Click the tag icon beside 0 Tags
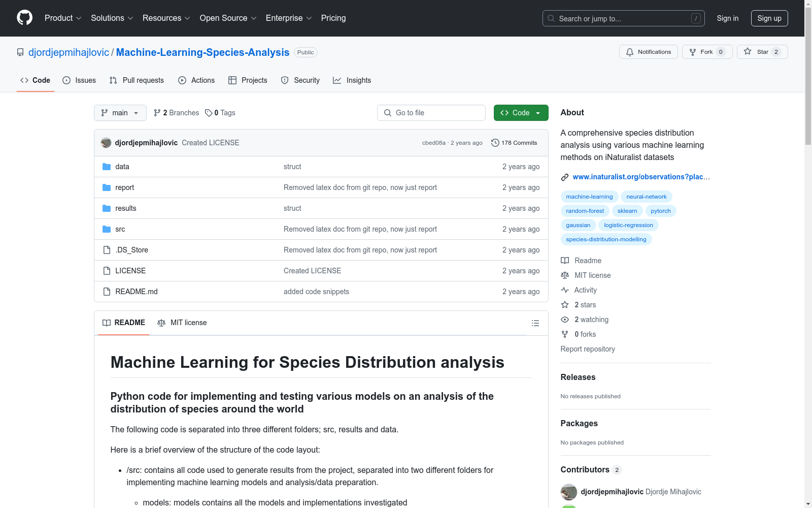Image resolution: width=812 pixels, height=508 pixels. (209, 113)
